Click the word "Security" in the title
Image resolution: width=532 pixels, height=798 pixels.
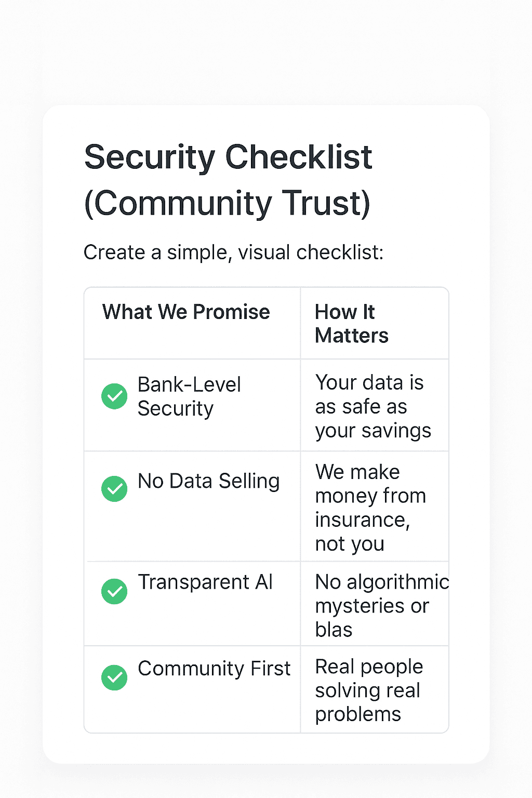150,157
